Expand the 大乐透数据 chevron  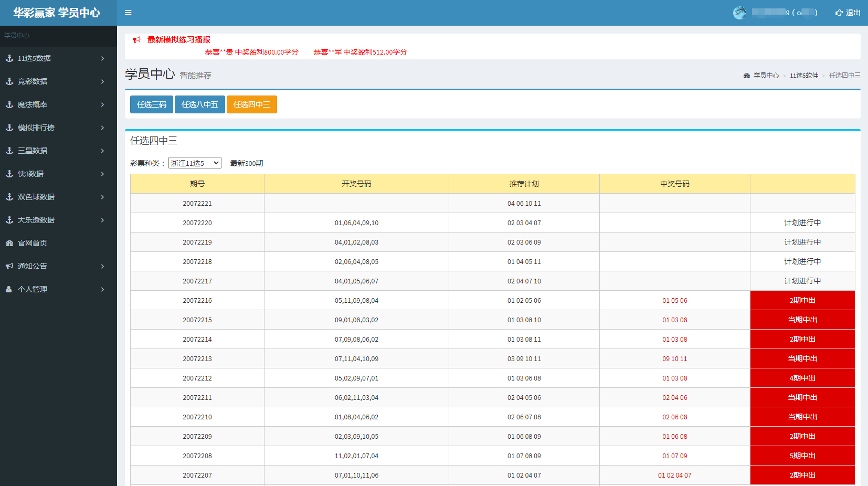tap(102, 220)
